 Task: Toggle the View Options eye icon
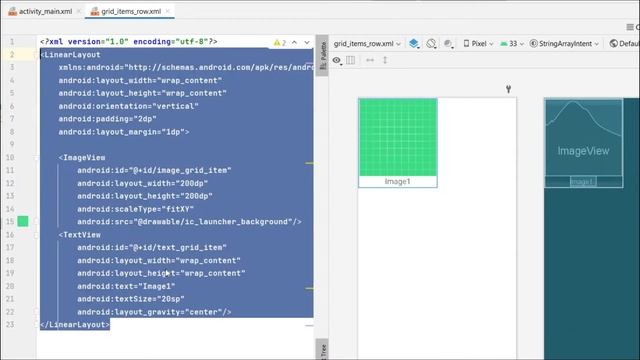[x=337, y=60]
